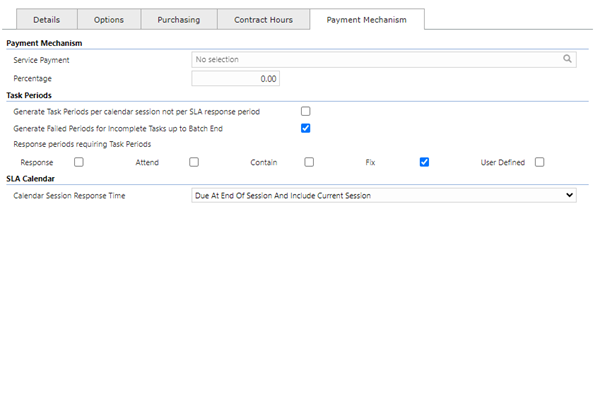This screenshot has height=396, width=600.
Task: Click the Response periods requiring Task Periods label
Action: coord(82,144)
